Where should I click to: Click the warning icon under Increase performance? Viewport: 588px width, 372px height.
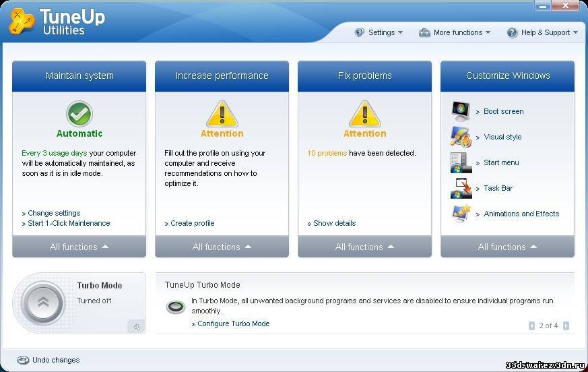pyautogui.click(x=222, y=113)
